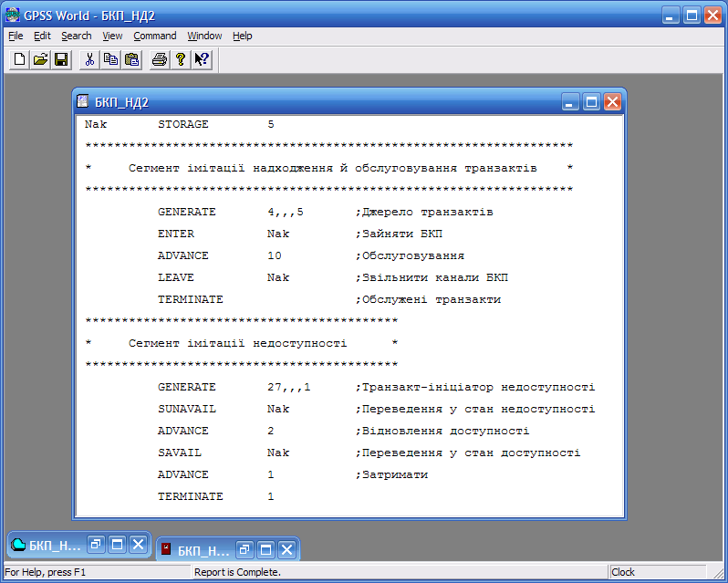728x583 pixels.
Task: Minimize the БКП_НД2 model window
Action: (x=570, y=101)
